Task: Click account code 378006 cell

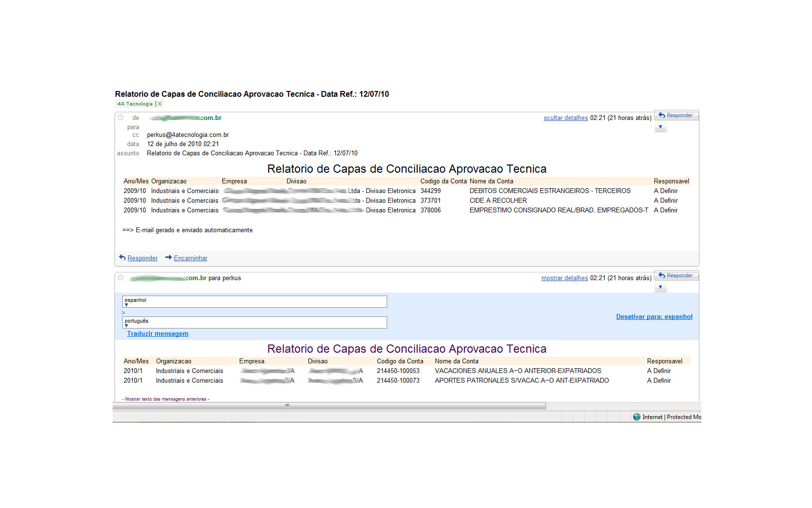Action: 431,210
